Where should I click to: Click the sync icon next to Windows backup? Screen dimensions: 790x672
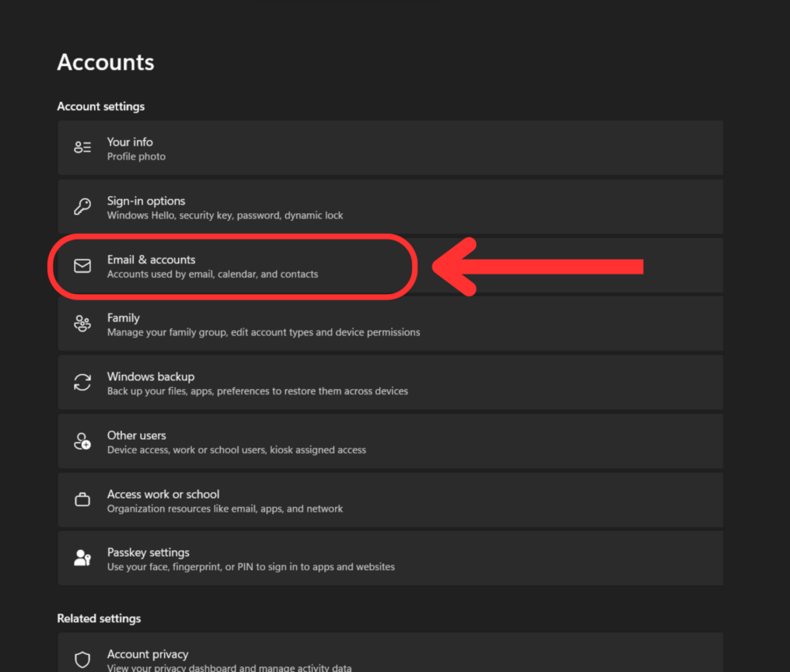(82, 383)
